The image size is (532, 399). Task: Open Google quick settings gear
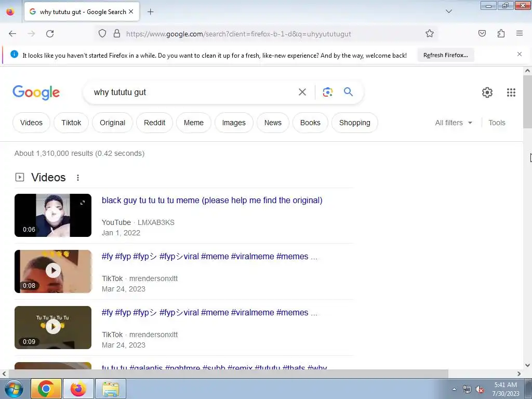click(487, 92)
